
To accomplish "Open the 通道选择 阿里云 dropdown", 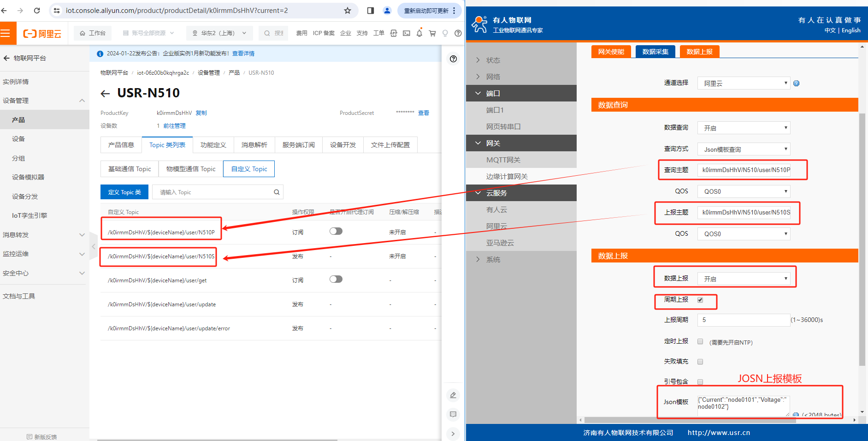I will point(744,83).
